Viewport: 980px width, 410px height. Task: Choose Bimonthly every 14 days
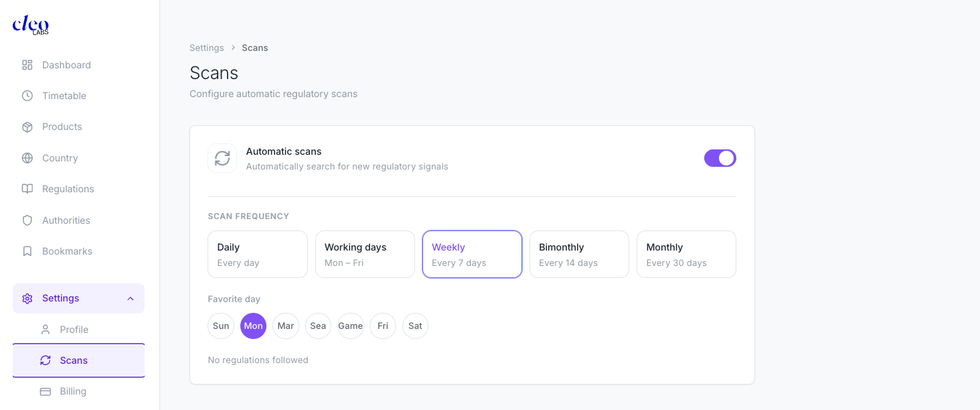coord(579,254)
